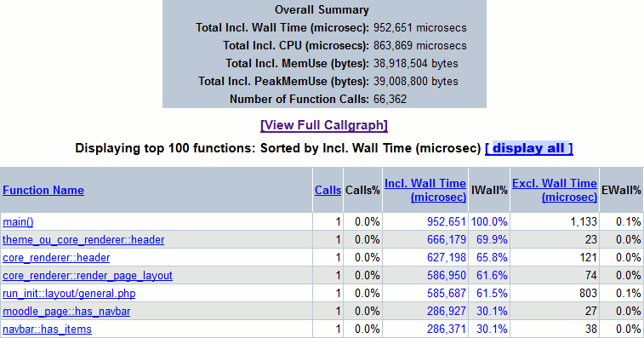Select the 1,133 Excl. Wall Time cell
Viewport: 644px width, 338px height.
click(584, 222)
